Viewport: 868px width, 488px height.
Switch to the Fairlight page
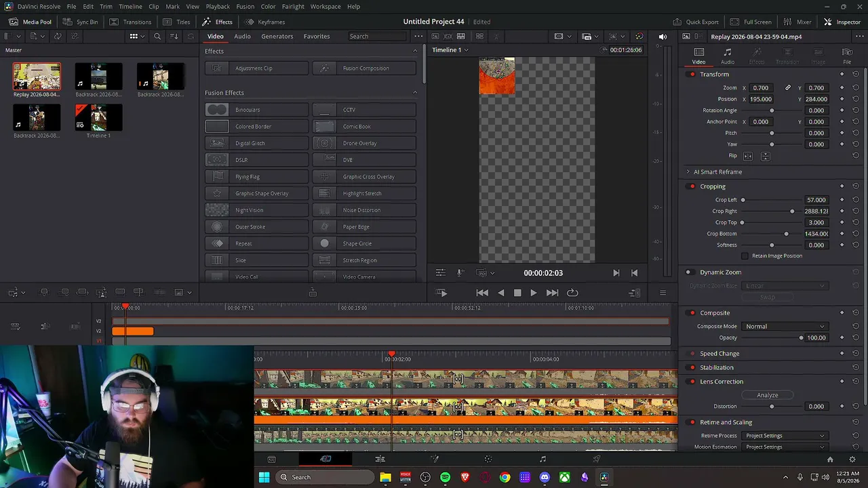pos(542,460)
